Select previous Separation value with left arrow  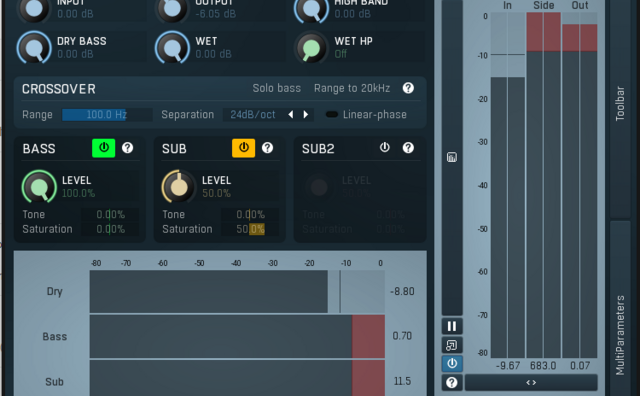[x=291, y=114]
